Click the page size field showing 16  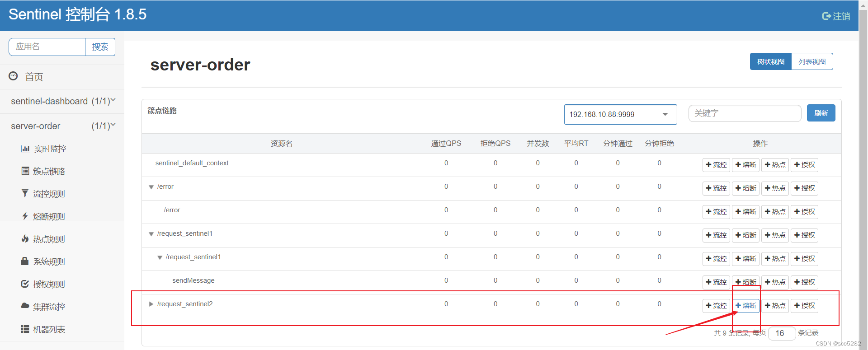pyautogui.click(x=782, y=333)
